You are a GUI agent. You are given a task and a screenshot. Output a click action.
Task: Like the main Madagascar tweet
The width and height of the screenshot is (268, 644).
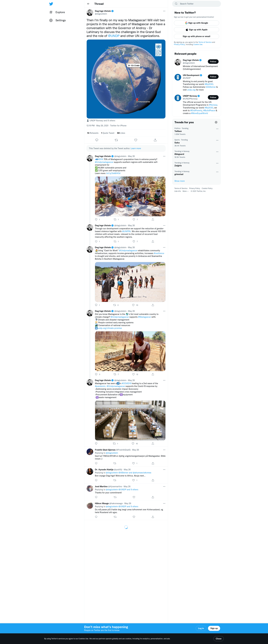point(136,140)
